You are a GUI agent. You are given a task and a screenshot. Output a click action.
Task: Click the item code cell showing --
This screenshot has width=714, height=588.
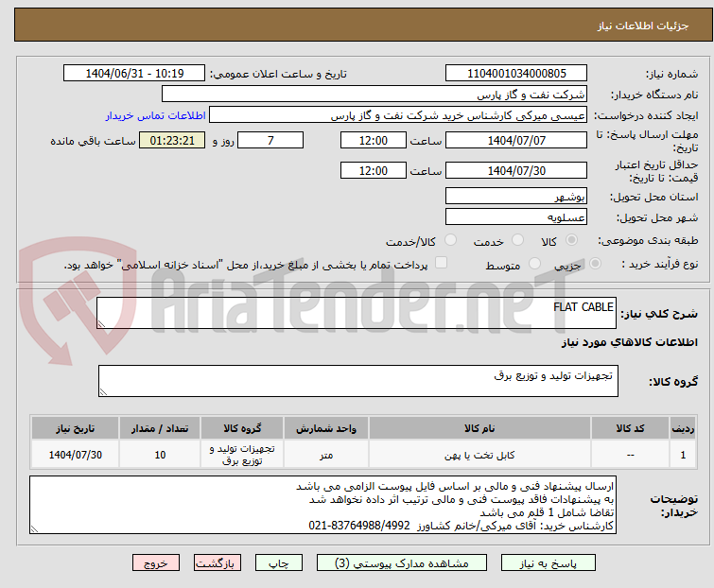(630, 455)
